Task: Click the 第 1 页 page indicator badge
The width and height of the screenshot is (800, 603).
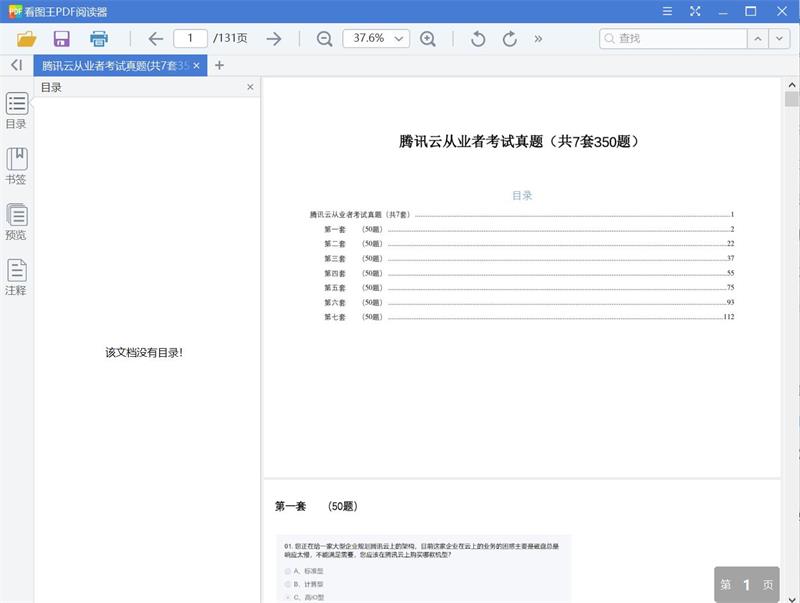Action: [x=746, y=585]
